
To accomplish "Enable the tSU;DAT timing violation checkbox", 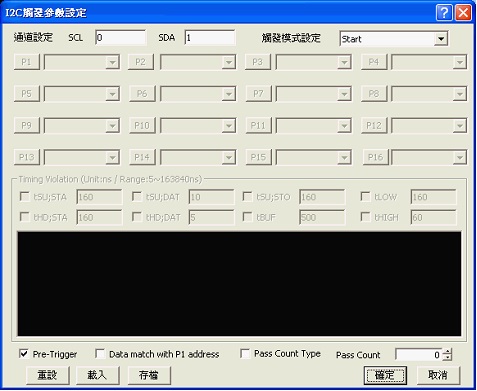I will [x=137, y=197].
